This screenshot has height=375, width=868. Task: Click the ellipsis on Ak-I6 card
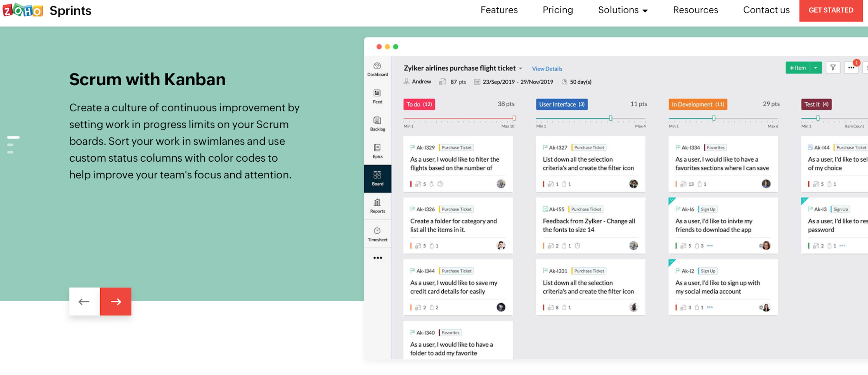[710, 246]
